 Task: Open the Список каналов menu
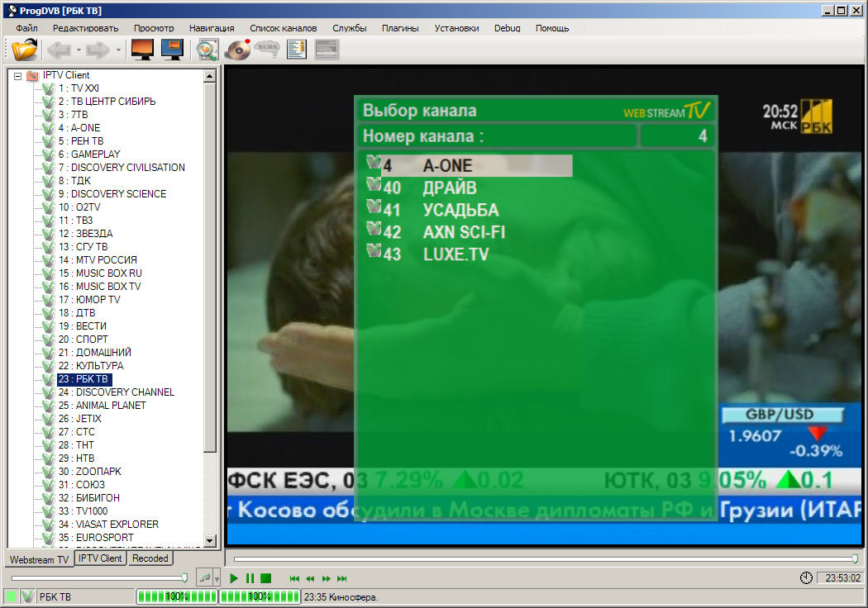point(284,28)
